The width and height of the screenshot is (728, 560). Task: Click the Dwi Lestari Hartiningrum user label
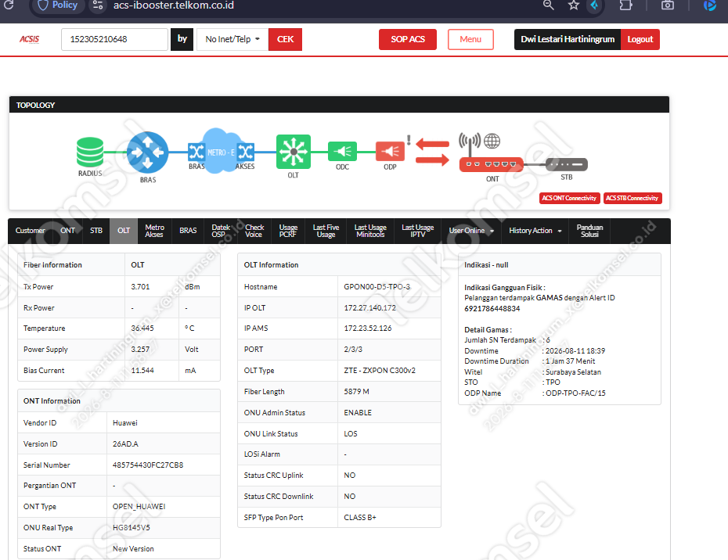[x=568, y=39]
